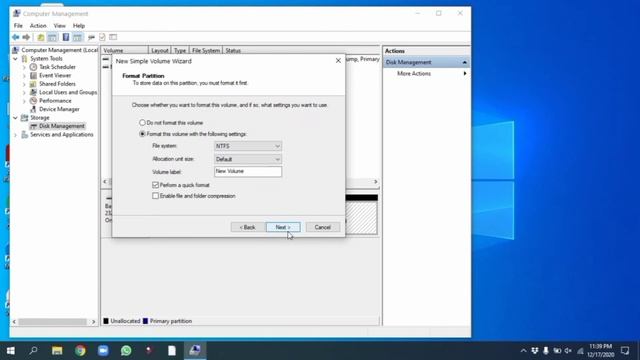This screenshot has width=640, height=360.
Task: Open the File menu
Action: point(18,26)
